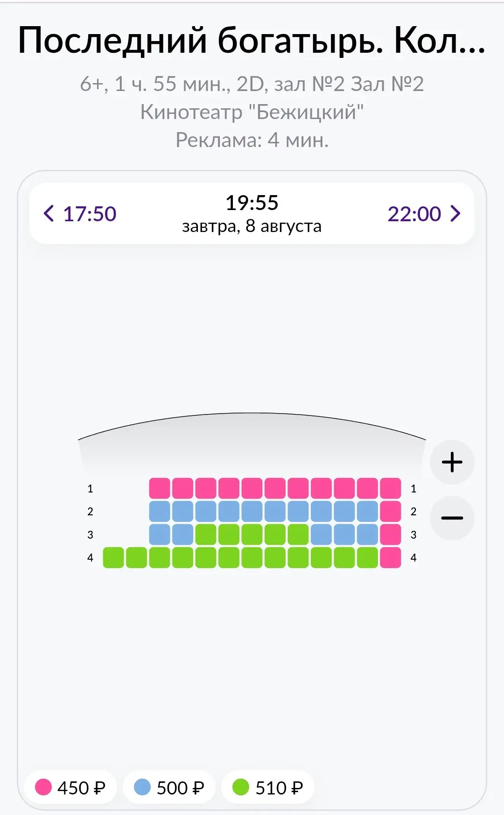Filter by the 510 ₽ green price chip
Image resolution: width=504 pixels, height=815 pixels.
[268, 787]
